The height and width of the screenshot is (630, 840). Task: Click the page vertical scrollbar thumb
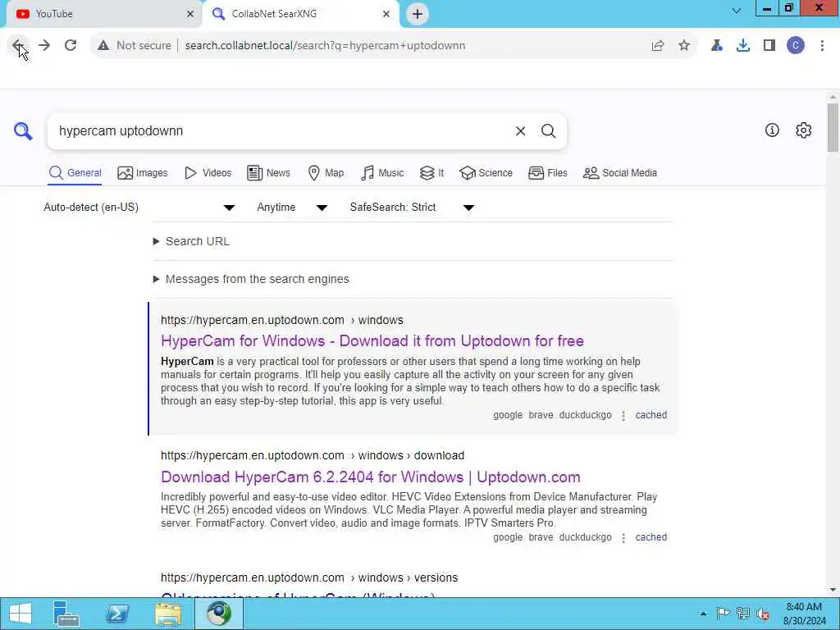[833, 127]
